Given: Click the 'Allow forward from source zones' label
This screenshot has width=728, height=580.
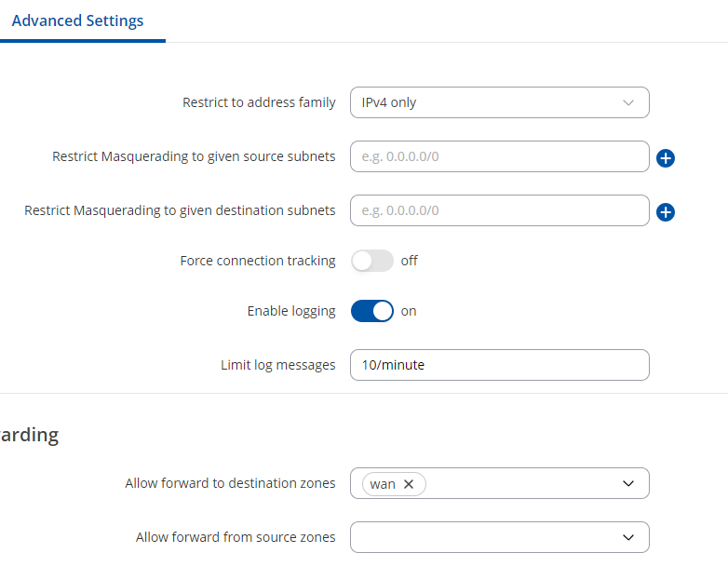Looking at the screenshot, I should click(236, 537).
